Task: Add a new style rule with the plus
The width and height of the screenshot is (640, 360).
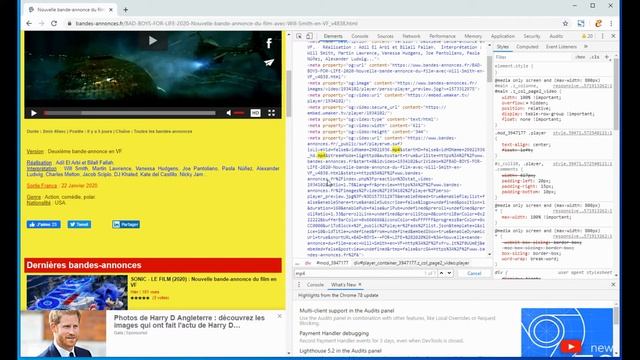Action: [607, 57]
